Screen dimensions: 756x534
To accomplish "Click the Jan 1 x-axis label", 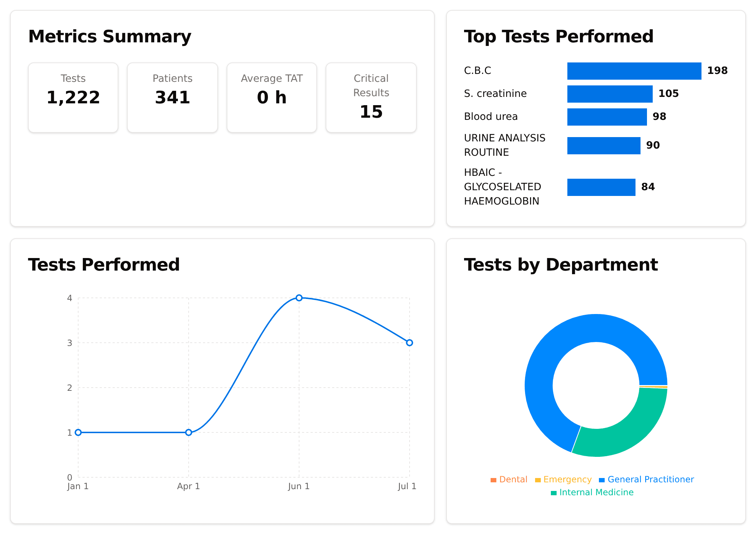I will (x=78, y=486).
